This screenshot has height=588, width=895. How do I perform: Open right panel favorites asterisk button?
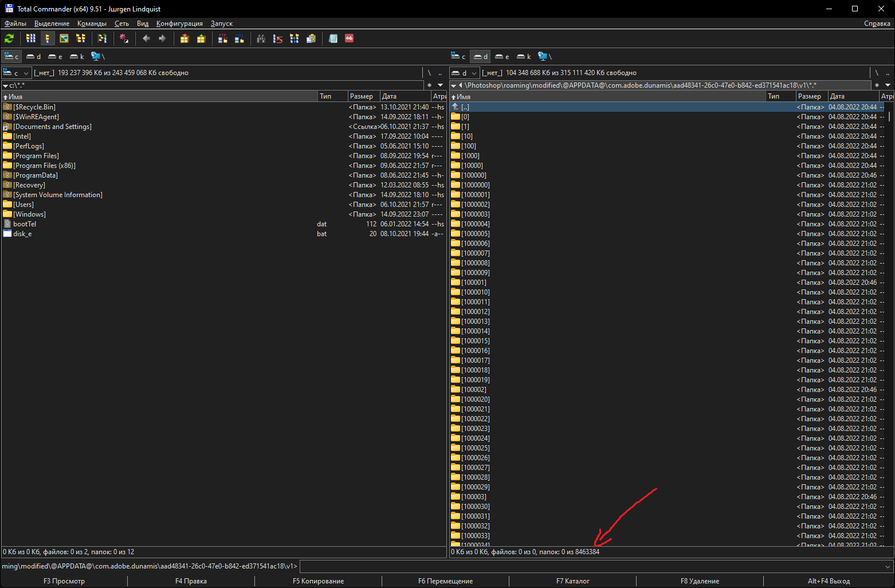point(877,85)
